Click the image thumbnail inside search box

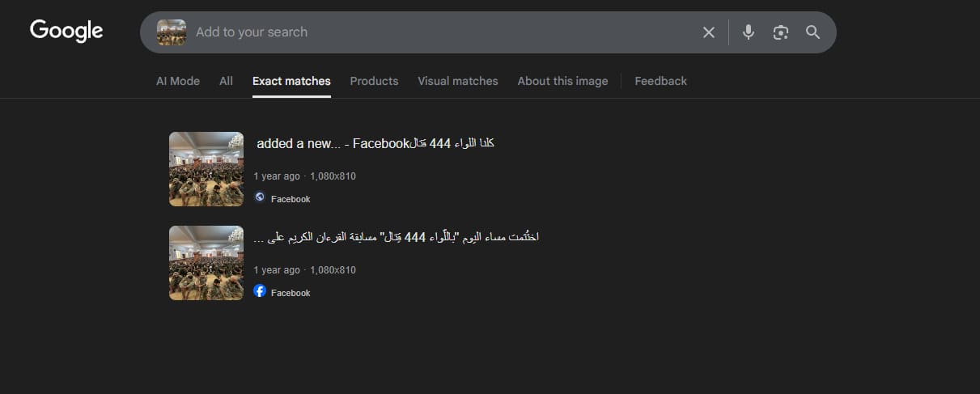pyautogui.click(x=172, y=32)
